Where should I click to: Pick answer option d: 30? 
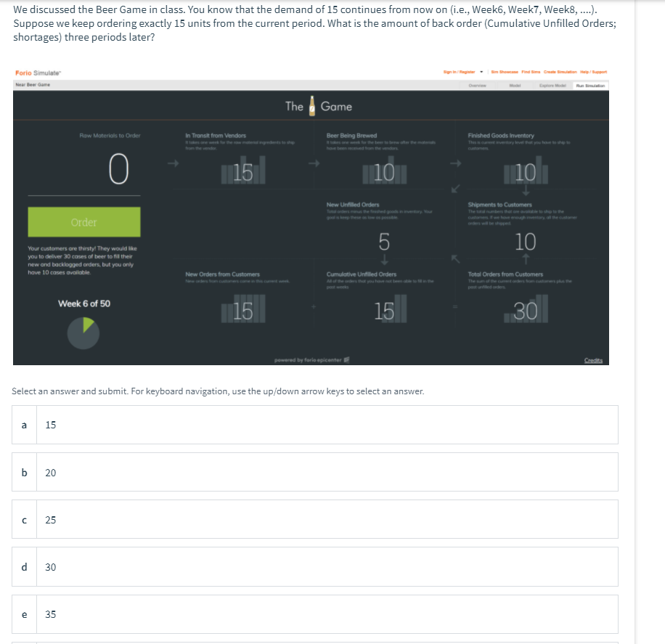314,567
